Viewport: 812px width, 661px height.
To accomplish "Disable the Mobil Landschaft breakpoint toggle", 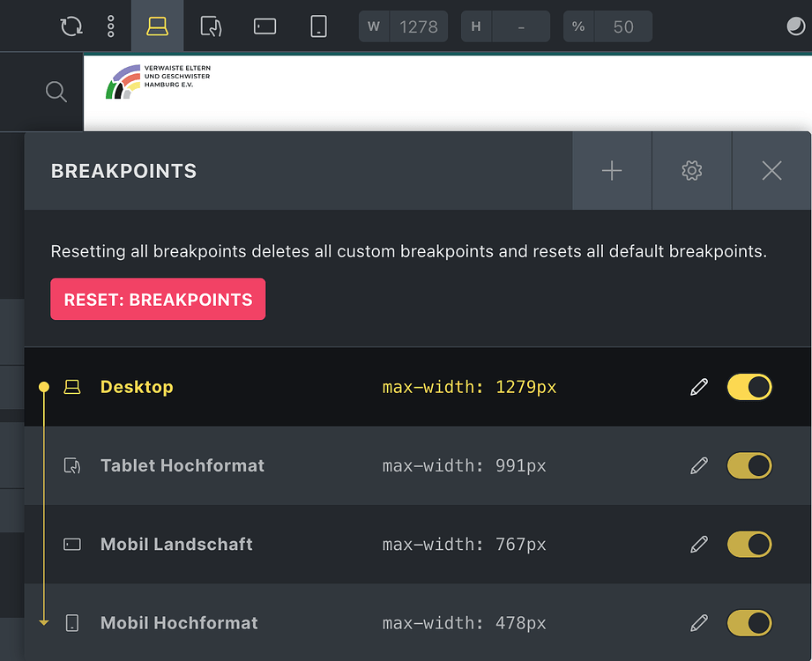I will tap(749, 544).
